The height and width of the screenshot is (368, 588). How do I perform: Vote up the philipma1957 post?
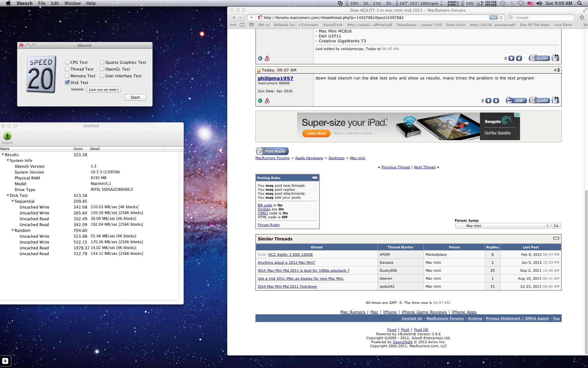click(488, 101)
